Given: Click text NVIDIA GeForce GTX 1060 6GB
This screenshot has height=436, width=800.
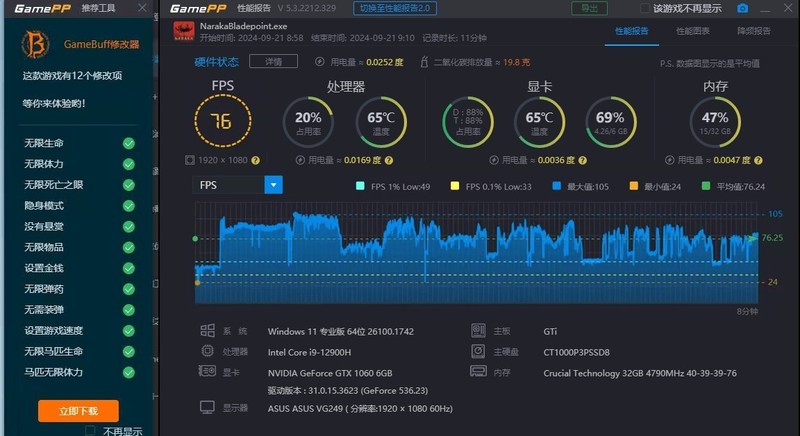Looking at the screenshot, I should pyautogui.click(x=330, y=373).
